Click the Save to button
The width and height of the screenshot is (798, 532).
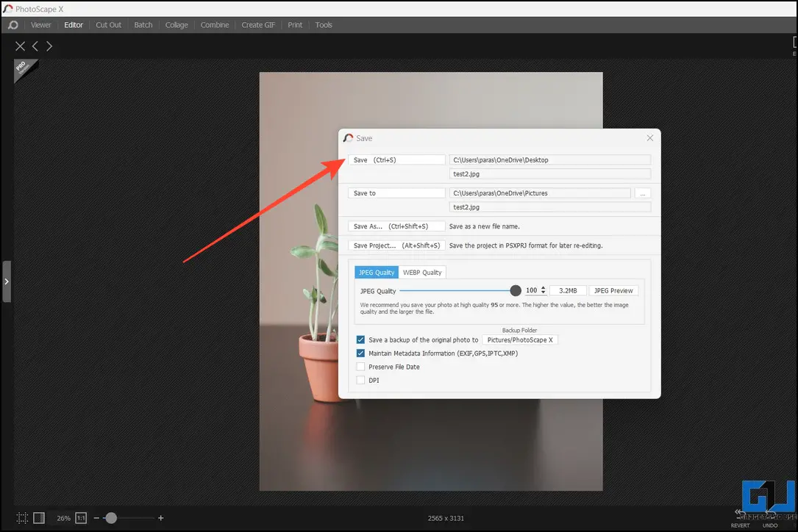397,193
